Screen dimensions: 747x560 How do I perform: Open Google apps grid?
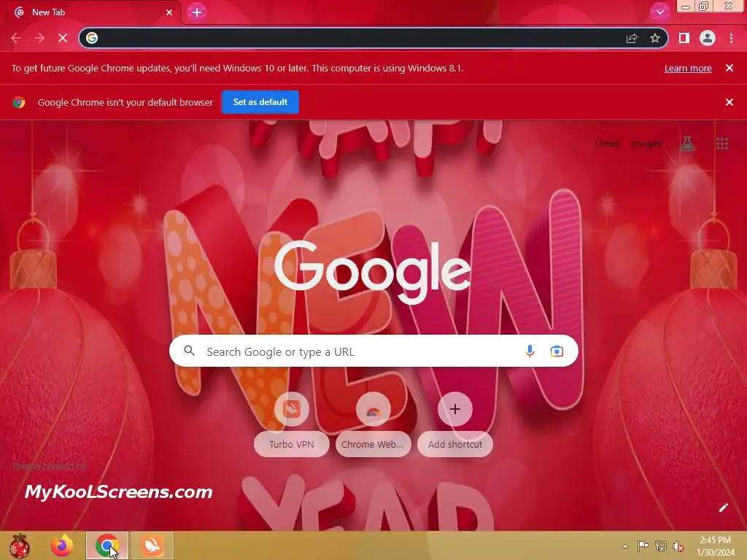coord(722,144)
